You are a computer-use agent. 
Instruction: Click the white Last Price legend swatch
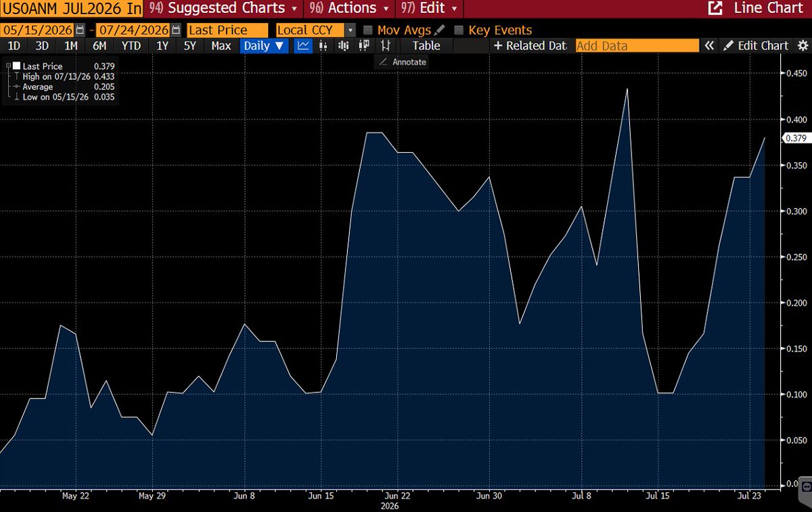pos(17,66)
